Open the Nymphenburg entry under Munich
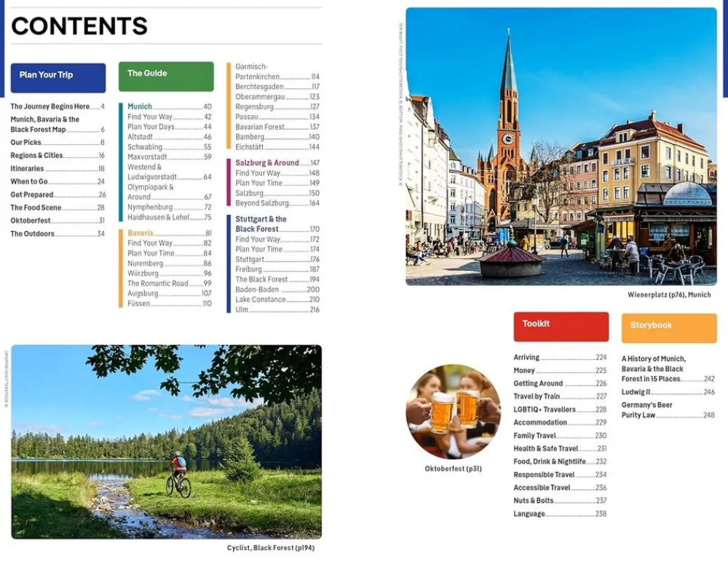 [151, 207]
